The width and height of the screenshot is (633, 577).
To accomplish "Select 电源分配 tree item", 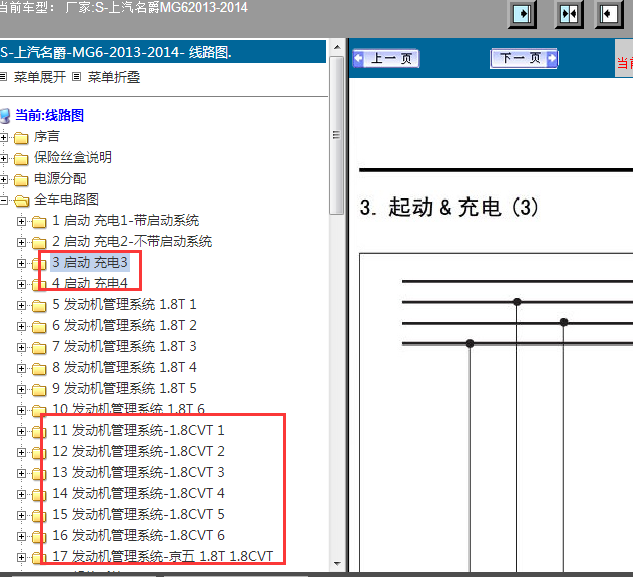I will 60,178.
